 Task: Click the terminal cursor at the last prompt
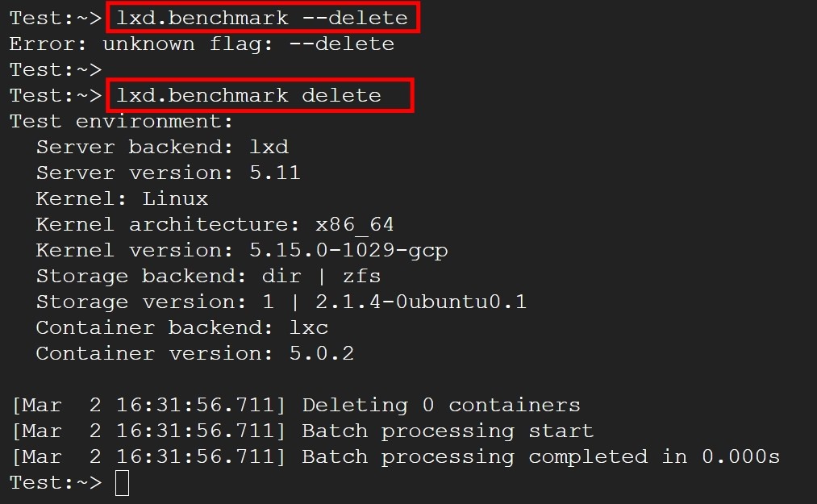click(122, 483)
